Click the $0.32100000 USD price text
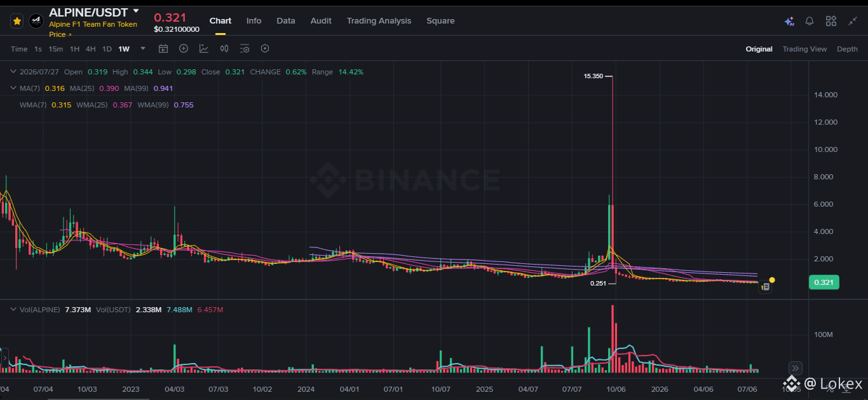 [x=177, y=29]
